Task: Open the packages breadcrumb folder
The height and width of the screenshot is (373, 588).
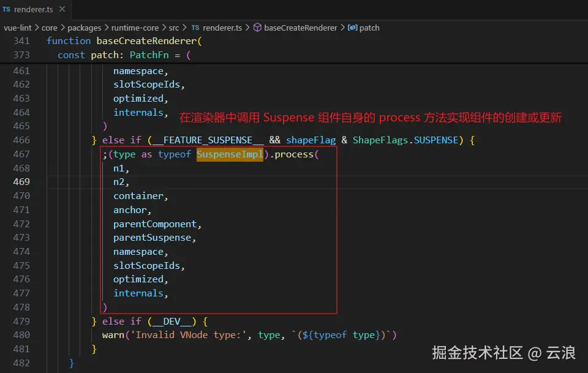Action: [x=85, y=28]
